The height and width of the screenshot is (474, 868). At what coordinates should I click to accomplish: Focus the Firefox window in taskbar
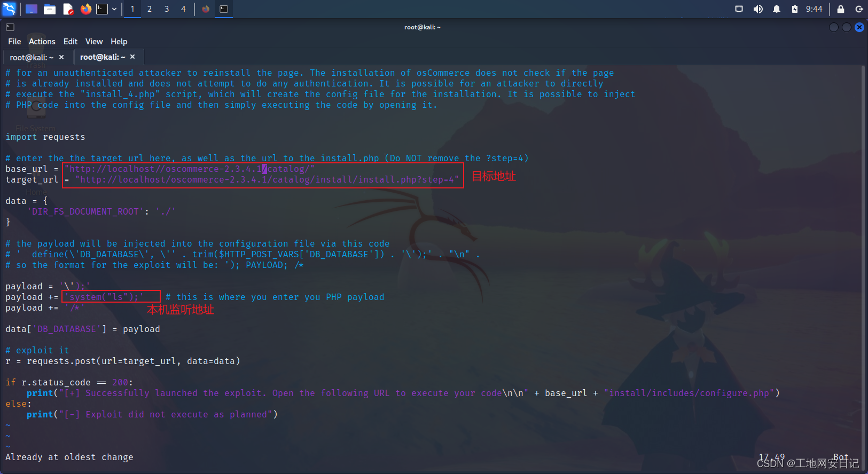click(x=206, y=9)
